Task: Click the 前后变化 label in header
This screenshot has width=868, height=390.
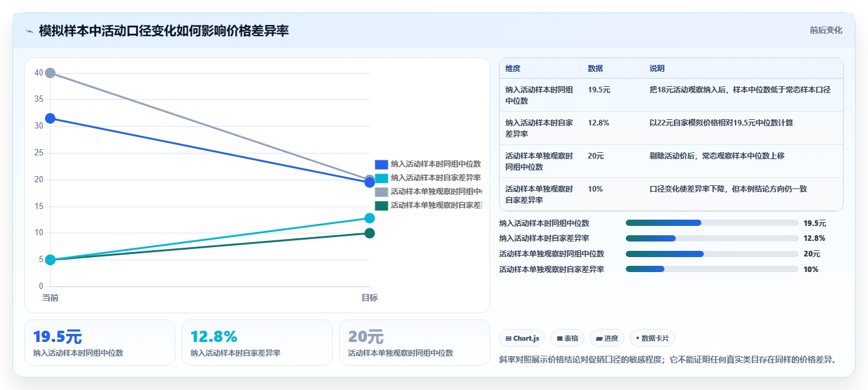Action: point(826,30)
